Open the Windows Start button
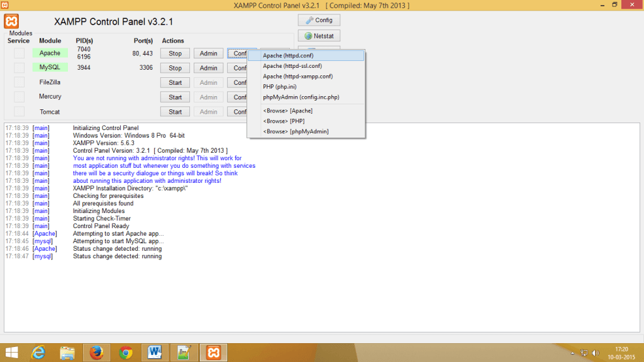 [x=11, y=353]
